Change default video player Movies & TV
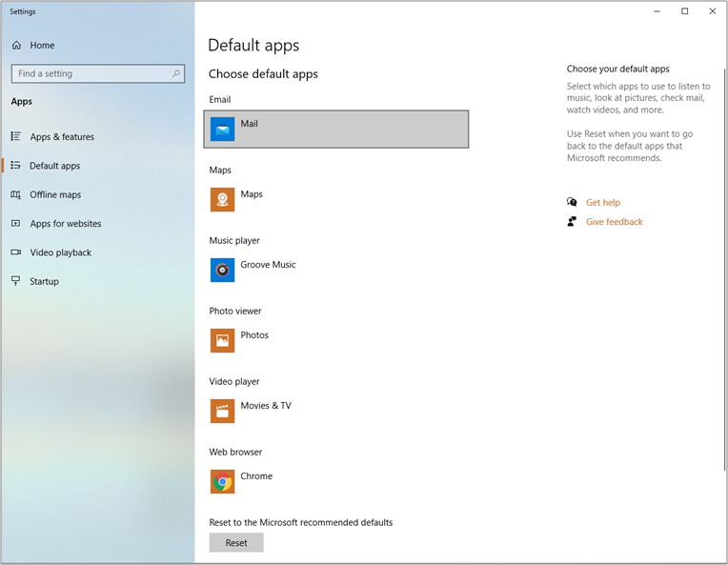The image size is (728, 565). [x=336, y=411]
